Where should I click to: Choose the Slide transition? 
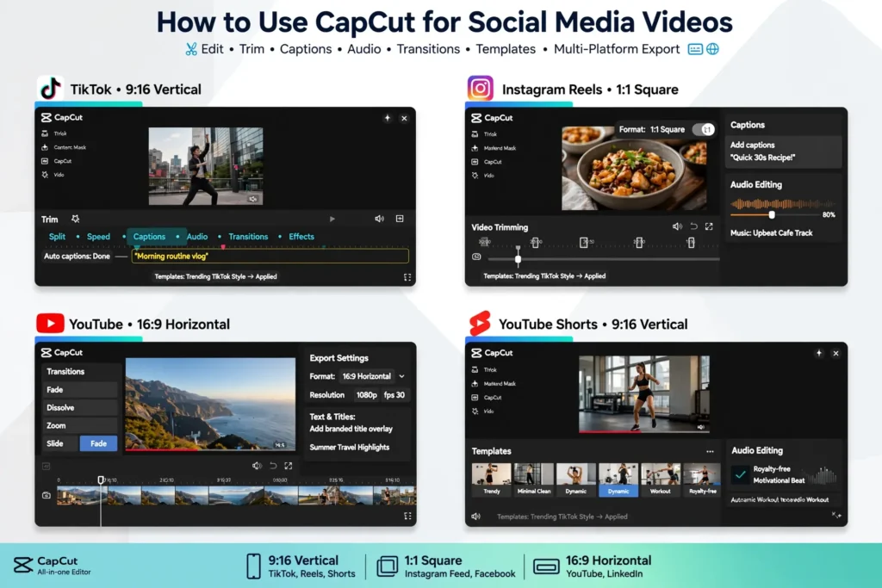click(59, 443)
